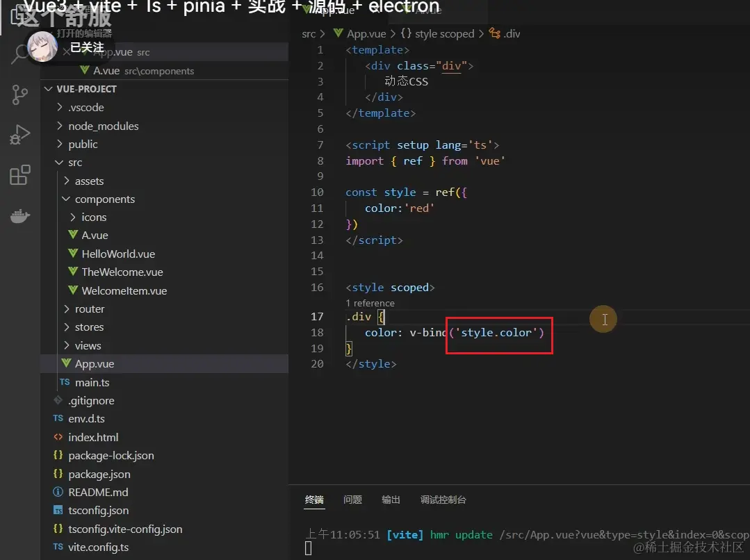Click style scoped in the breadcrumb
The image size is (750, 560).
click(444, 34)
